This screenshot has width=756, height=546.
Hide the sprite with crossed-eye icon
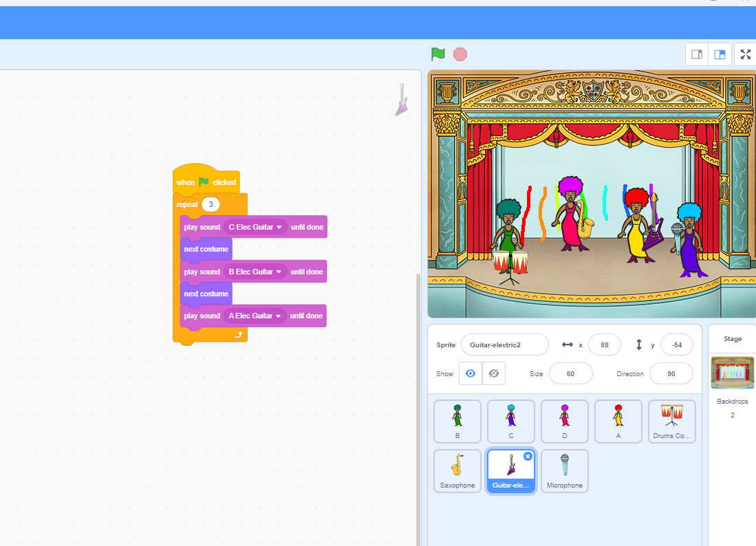coord(494,373)
